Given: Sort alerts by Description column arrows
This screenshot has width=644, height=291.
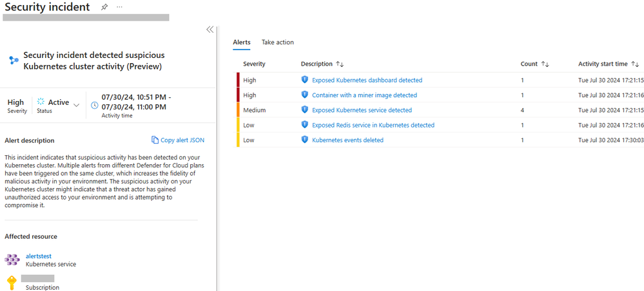Looking at the screenshot, I should [340, 64].
